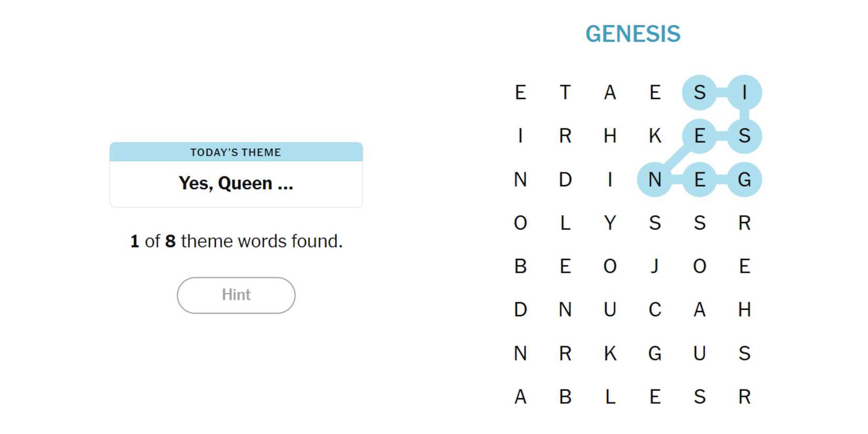Click the letter B left of E, O, J
This screenshot has height=434, width=868.
coord(520,266)
